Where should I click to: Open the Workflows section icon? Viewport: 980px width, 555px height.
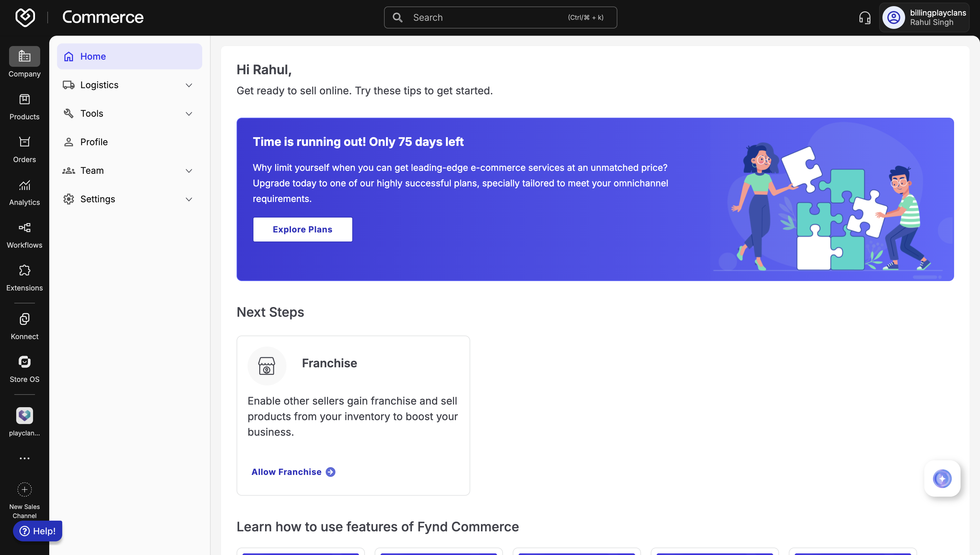(x=24, y=228)
